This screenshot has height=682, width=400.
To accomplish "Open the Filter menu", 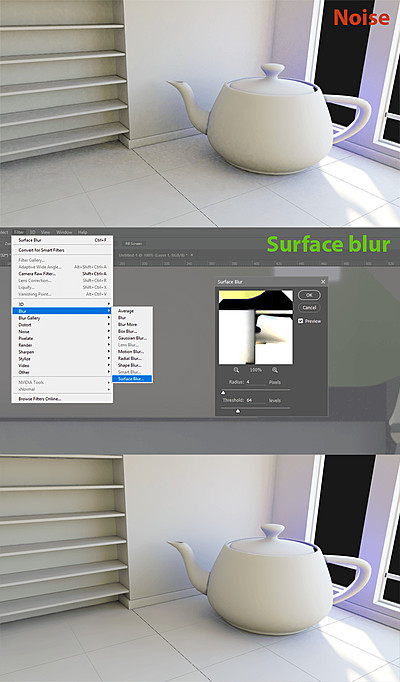I will (x=18, y=232).
